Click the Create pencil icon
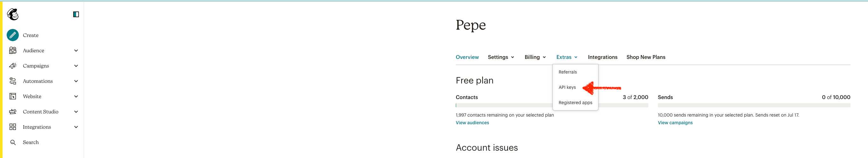The height and width of the screenshot is (158, 868). pos(13,35)
